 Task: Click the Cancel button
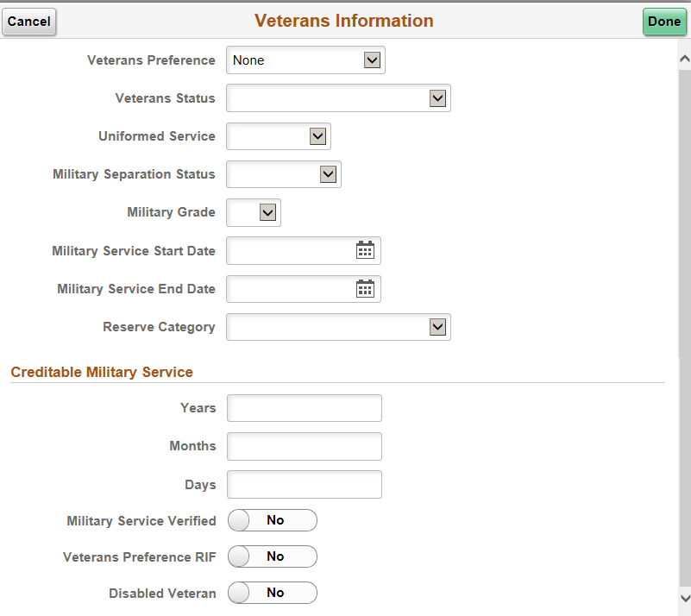pos(28,22)
